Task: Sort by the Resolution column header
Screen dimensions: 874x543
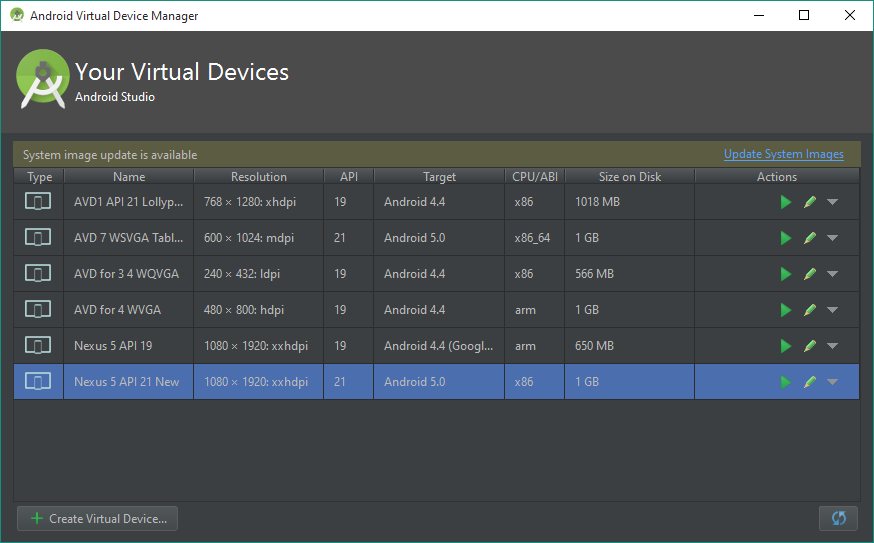Action: click(259, 177)
